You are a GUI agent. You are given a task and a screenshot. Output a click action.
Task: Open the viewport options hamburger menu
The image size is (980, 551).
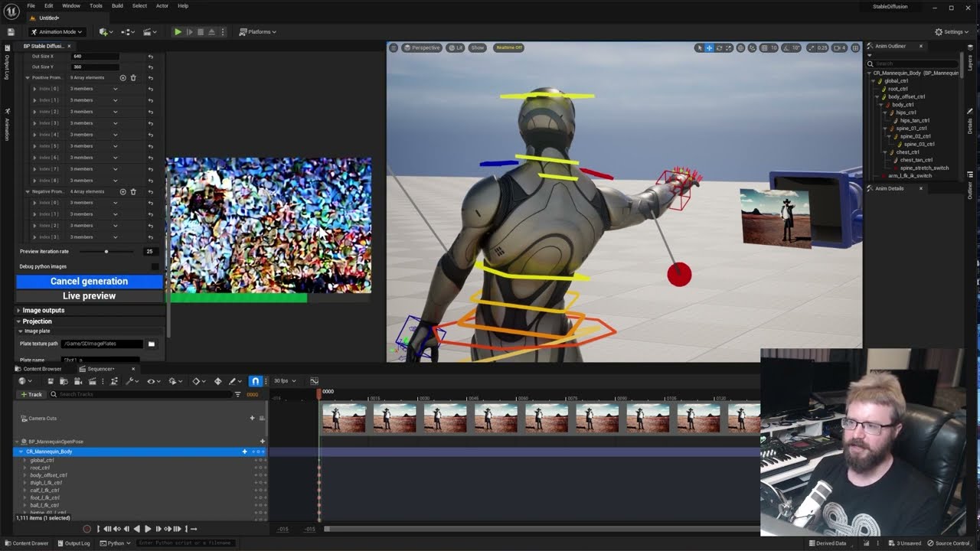(394, 47)
